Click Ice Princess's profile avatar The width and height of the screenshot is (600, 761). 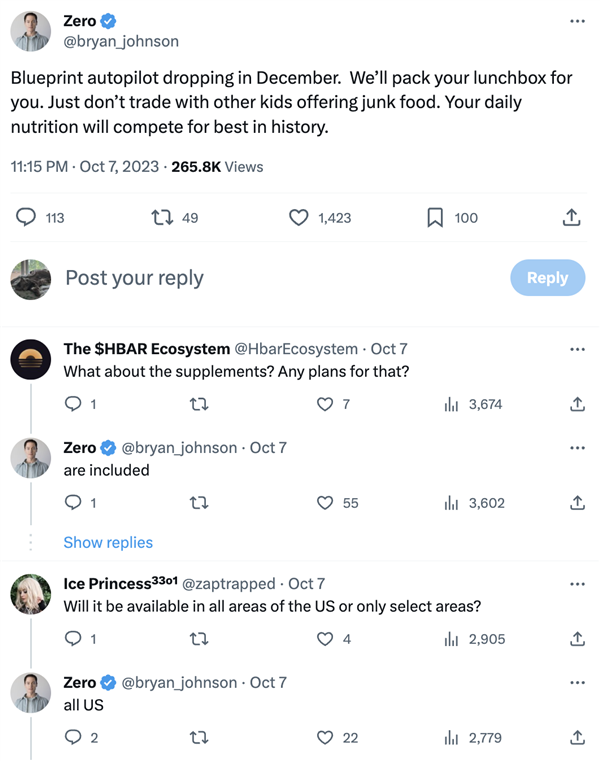(x=31, y=594)
